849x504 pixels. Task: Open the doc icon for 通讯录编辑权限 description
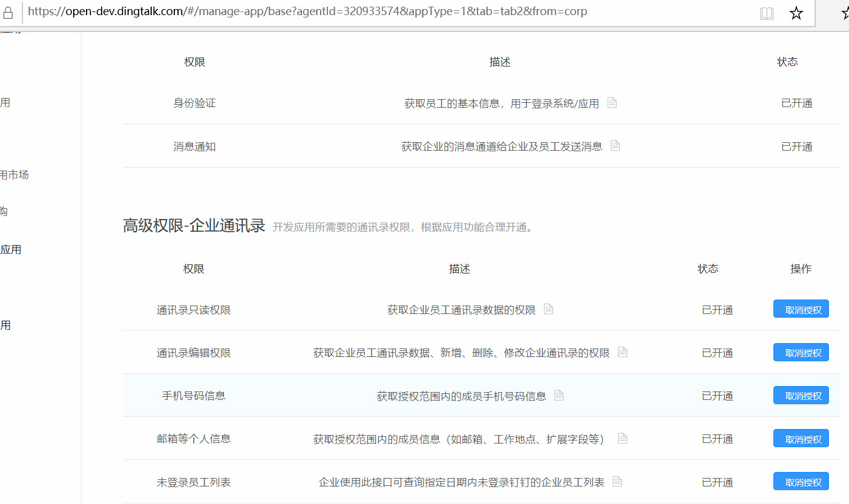coord(623,352)
